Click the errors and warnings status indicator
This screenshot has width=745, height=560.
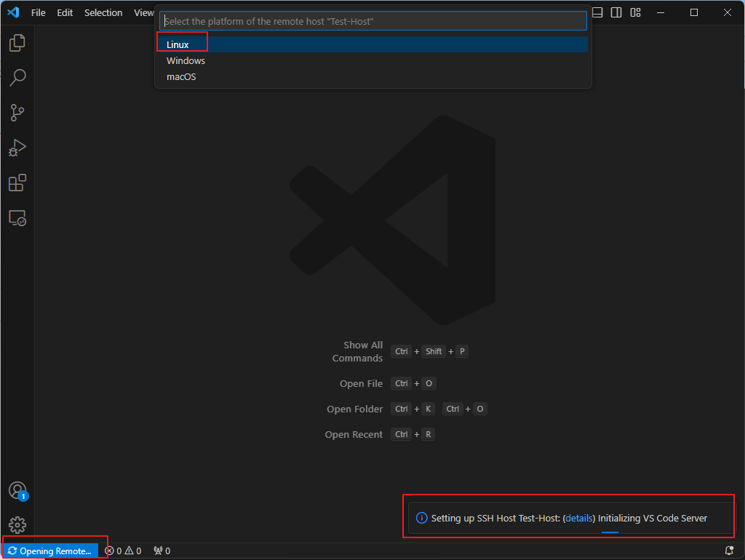(123, 551)
